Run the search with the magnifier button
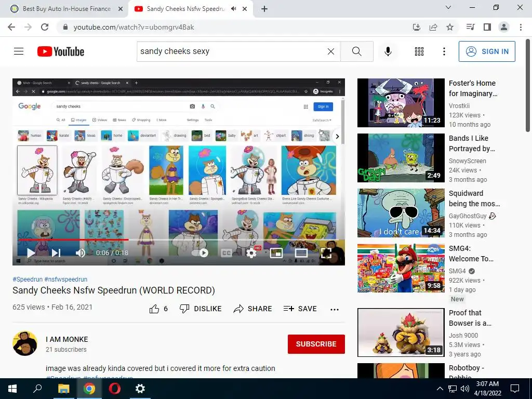The width and height of the screenshot is (532, 399). pyautogui.click(x=356, y=51)
